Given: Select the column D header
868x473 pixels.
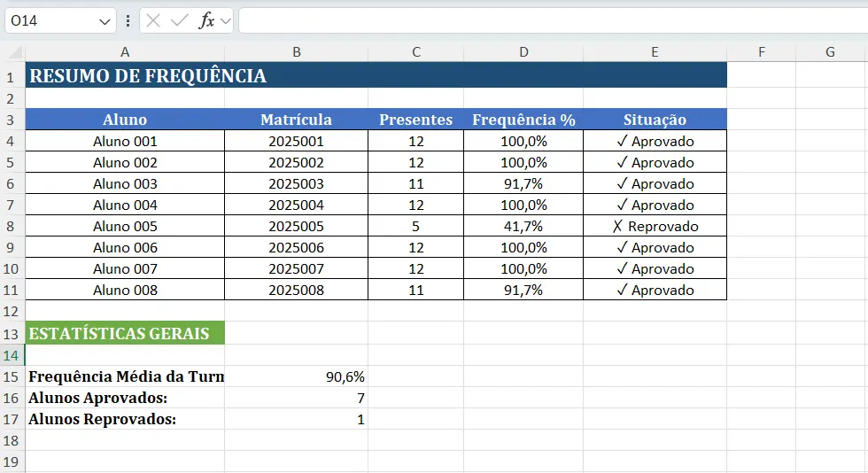Looking at the screenshot, I should [x=523, y=52].
